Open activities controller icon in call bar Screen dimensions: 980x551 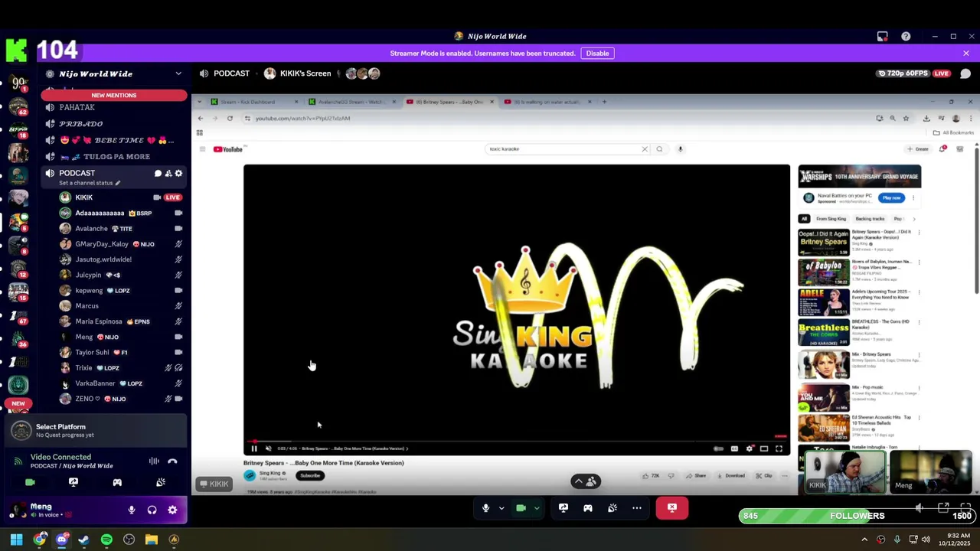tap(588, 507)
